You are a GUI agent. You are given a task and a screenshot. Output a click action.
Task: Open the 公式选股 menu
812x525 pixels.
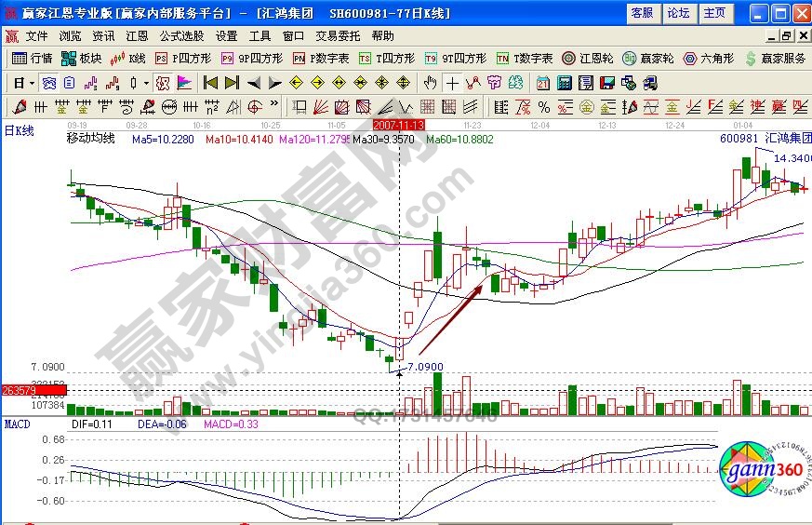click(181, 36)
